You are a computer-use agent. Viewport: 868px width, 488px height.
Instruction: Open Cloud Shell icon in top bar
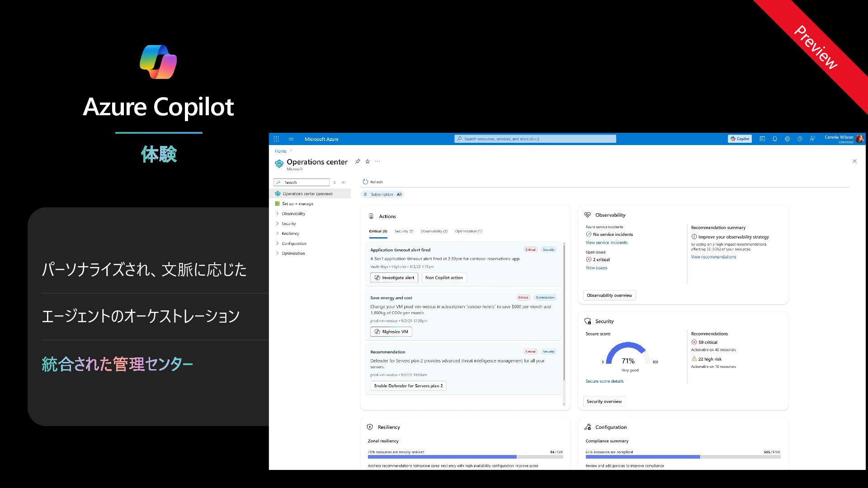pyautogui.click(x=762, y=139)
